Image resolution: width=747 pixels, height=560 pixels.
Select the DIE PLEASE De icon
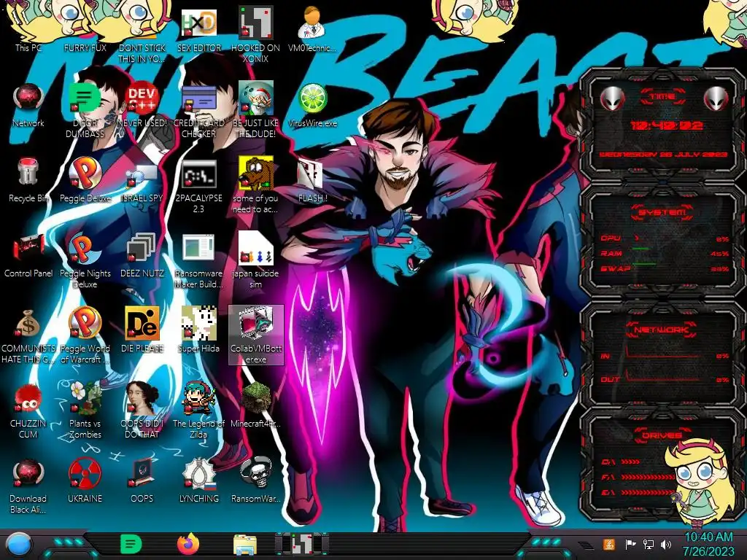tap(142, 330)
